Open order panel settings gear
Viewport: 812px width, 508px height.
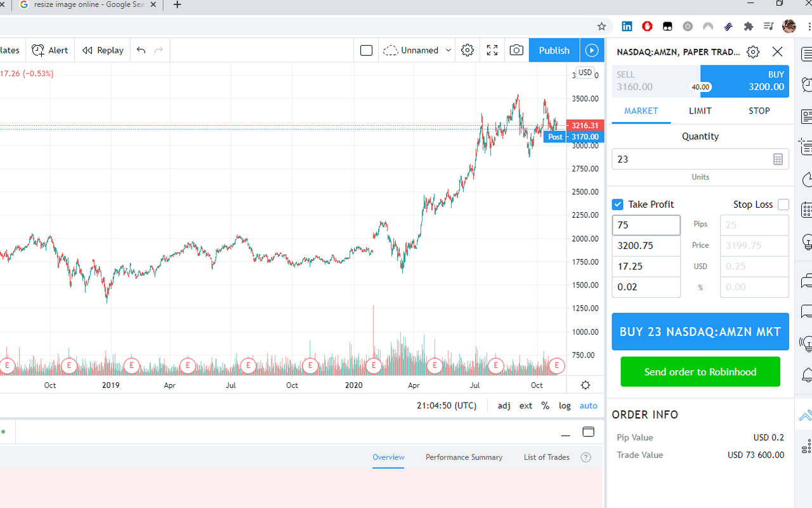click(753, 52)
